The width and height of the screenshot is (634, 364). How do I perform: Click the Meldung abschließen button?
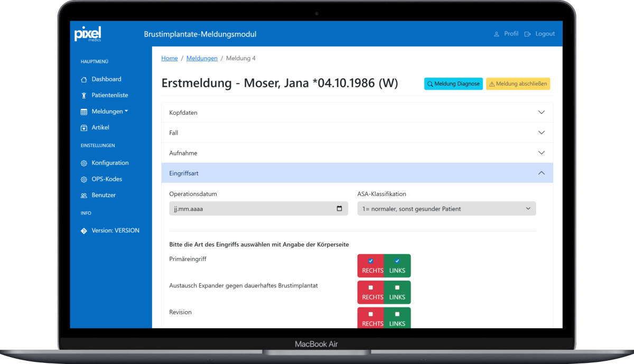tap(518, 84)
